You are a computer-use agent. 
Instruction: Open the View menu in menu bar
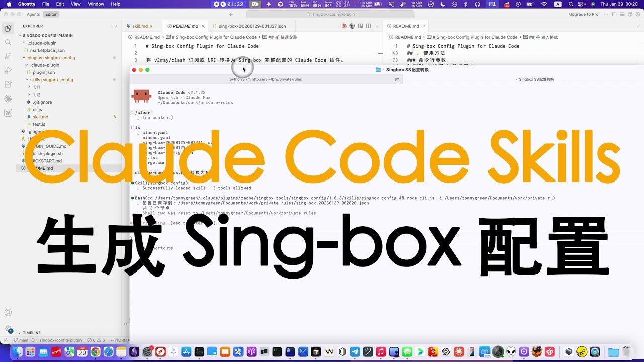(76, 4)
